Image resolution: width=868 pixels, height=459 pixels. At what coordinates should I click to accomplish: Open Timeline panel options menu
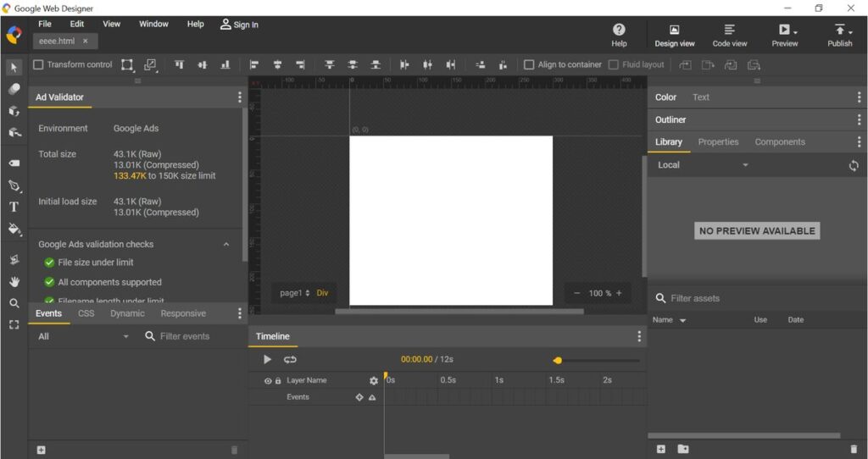(x=639, y=336)
